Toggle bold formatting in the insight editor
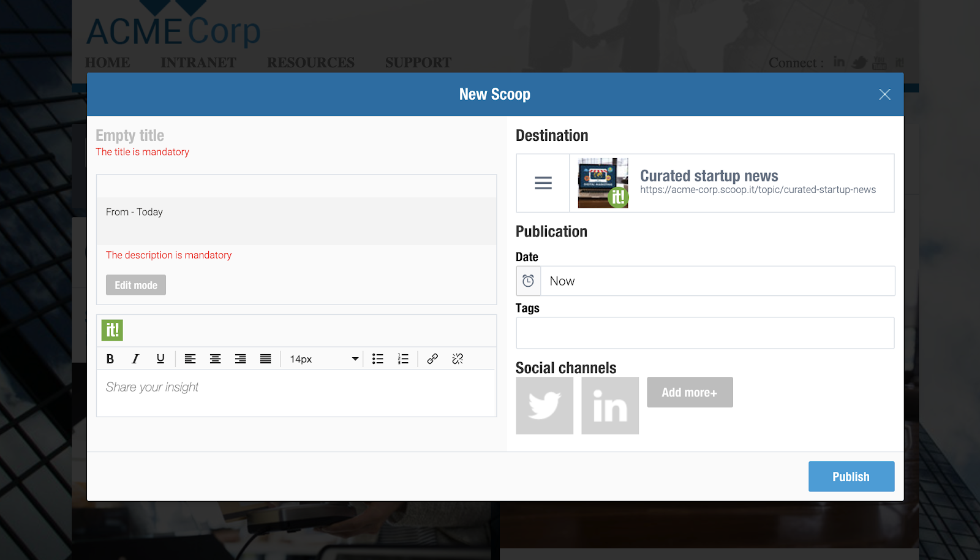Viewport: 980px width, 560px height. coord(110,359)
